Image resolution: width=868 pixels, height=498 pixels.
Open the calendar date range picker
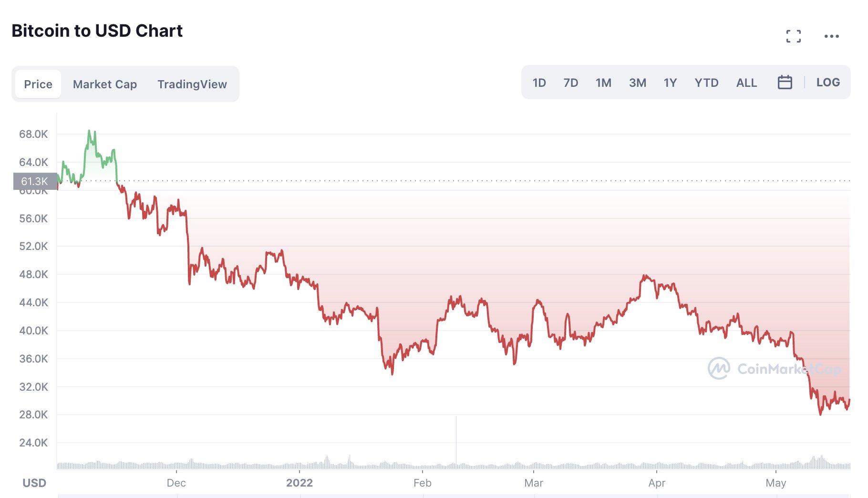click(x=785, y=83)
